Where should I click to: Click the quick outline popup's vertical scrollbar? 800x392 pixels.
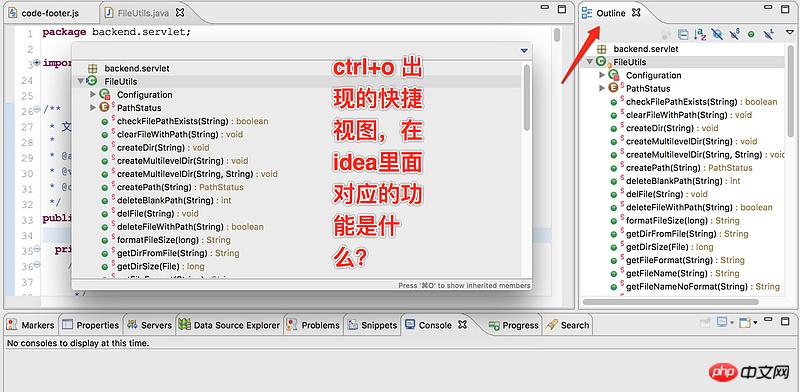(x=526, y=98)
